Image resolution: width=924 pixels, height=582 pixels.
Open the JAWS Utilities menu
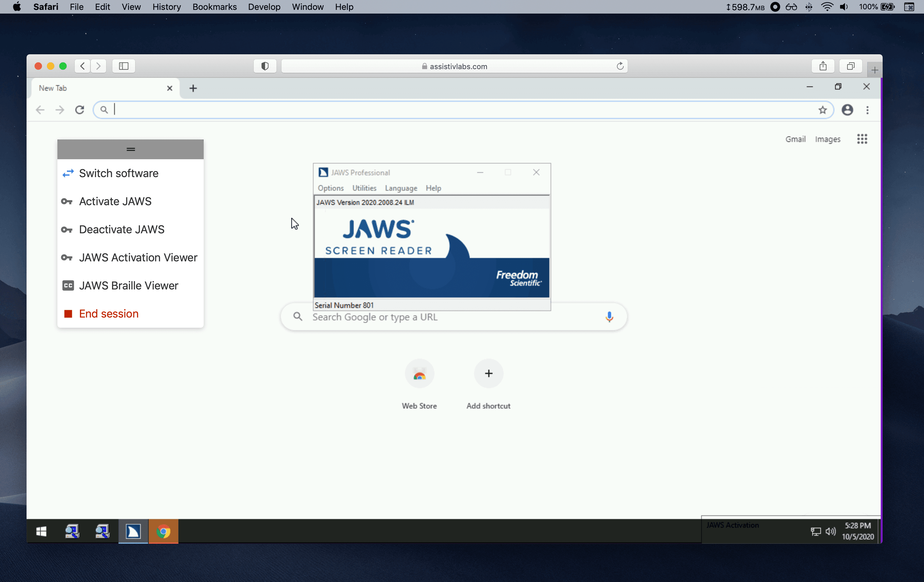pyautogui.click(x=364, y=188)
